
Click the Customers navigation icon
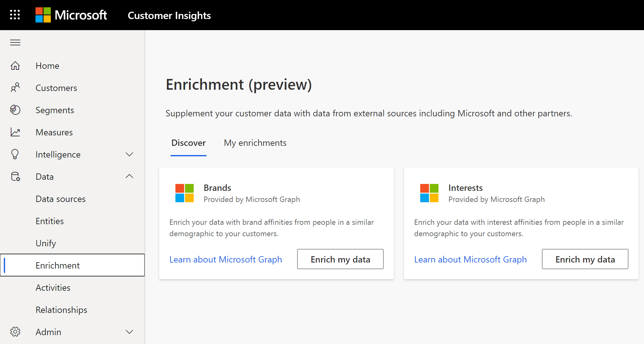[x=15, y=87]
